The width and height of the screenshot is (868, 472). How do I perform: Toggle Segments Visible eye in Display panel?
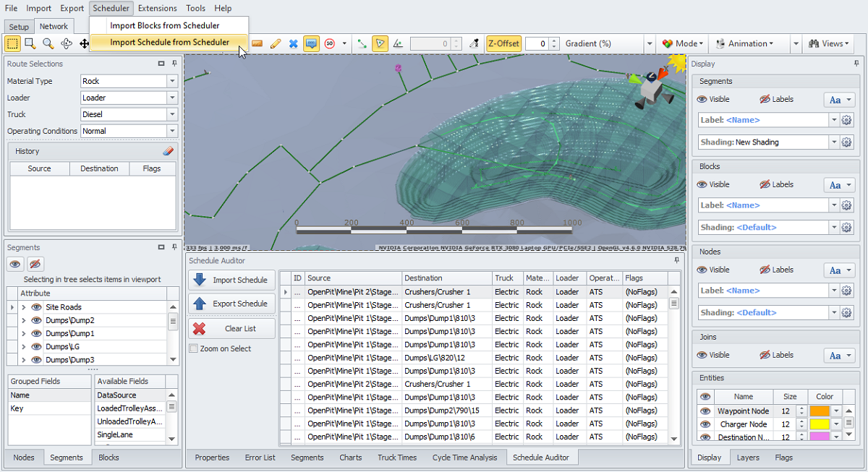tap(702, 100)
